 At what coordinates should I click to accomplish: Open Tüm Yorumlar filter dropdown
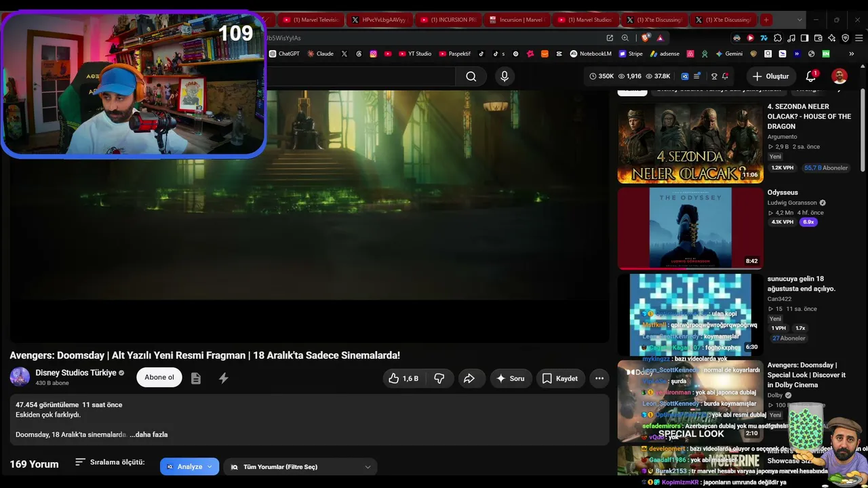coord(300,466)
